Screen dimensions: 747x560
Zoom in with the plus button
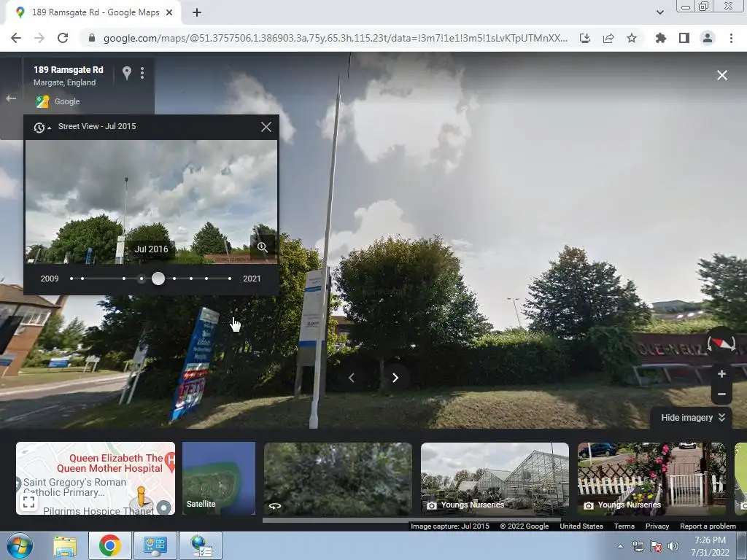[x=721, y=374]
